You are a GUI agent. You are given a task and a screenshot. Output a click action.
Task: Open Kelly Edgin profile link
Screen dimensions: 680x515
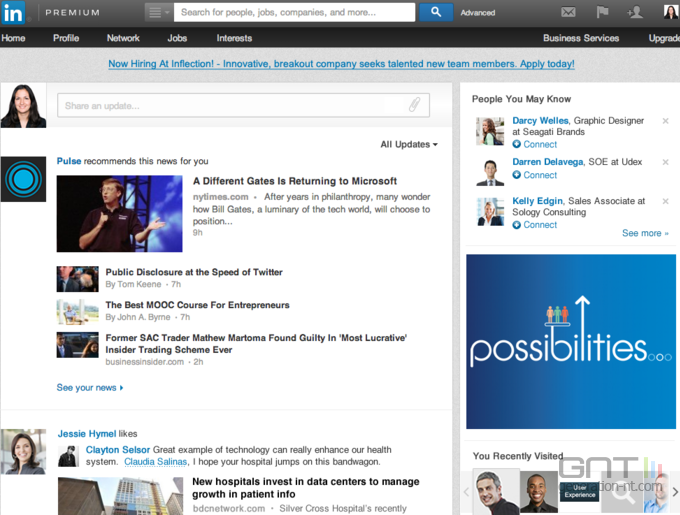(537, 201)
